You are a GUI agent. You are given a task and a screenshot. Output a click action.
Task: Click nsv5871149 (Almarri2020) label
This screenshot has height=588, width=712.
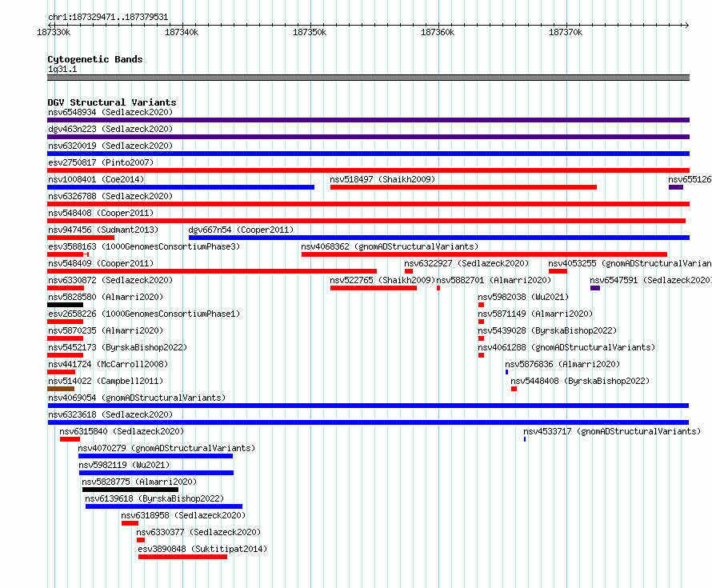point(535,314)
